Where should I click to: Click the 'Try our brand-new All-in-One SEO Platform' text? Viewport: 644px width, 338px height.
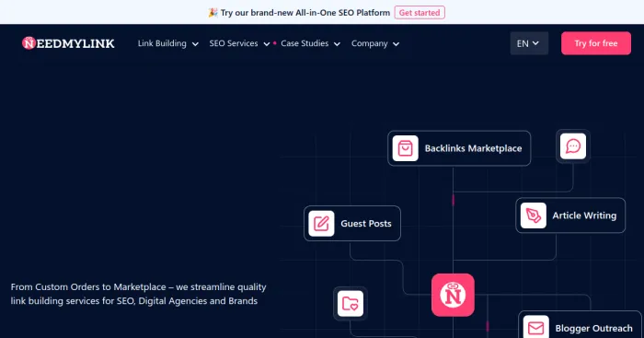[x=305, y=13]
